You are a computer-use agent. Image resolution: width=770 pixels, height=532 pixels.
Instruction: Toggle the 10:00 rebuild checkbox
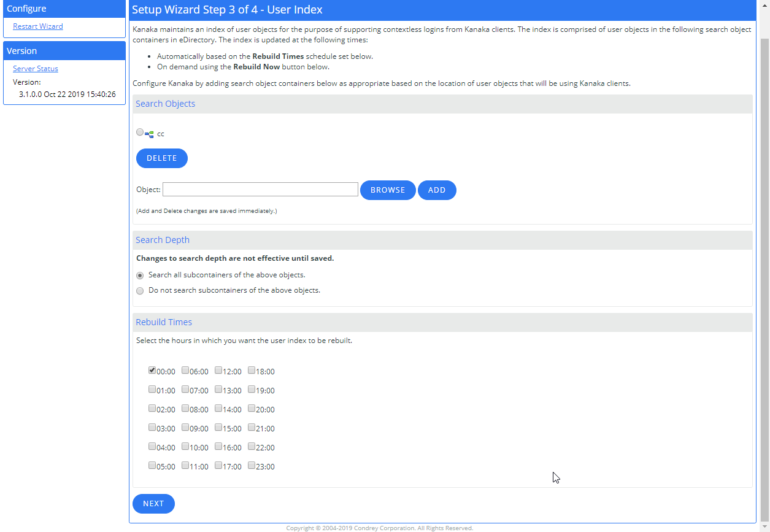185,446
